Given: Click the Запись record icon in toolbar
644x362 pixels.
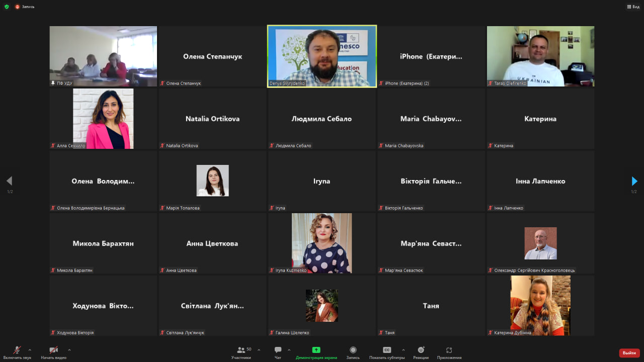Looking at the screenshot, I should click(x=353, y=352).
